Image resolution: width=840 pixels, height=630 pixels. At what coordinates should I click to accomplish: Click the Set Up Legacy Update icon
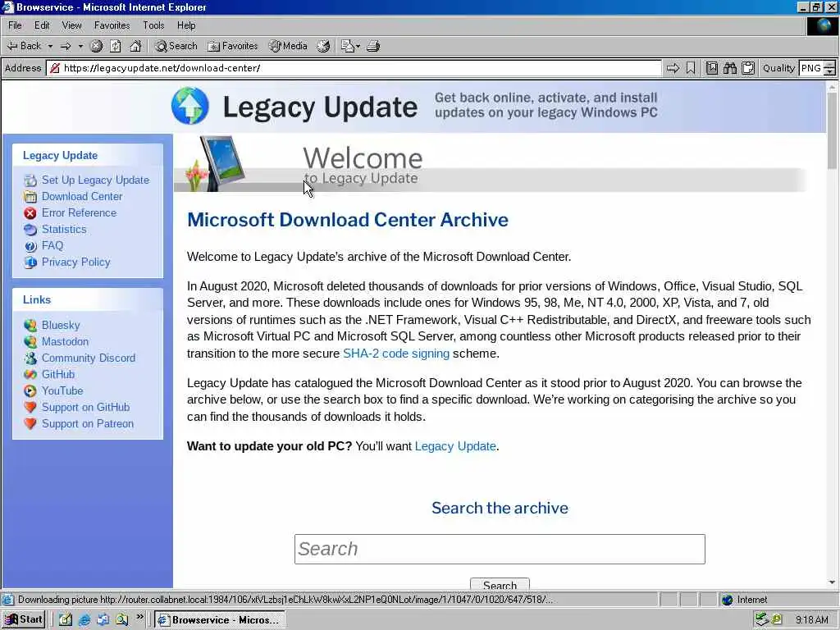30,180
